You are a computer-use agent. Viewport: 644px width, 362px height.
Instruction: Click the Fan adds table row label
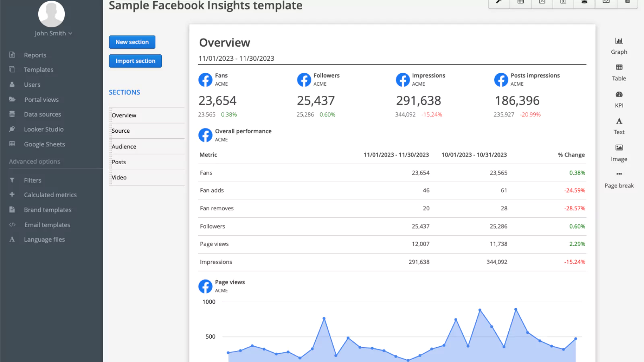(x=212, y=191)
